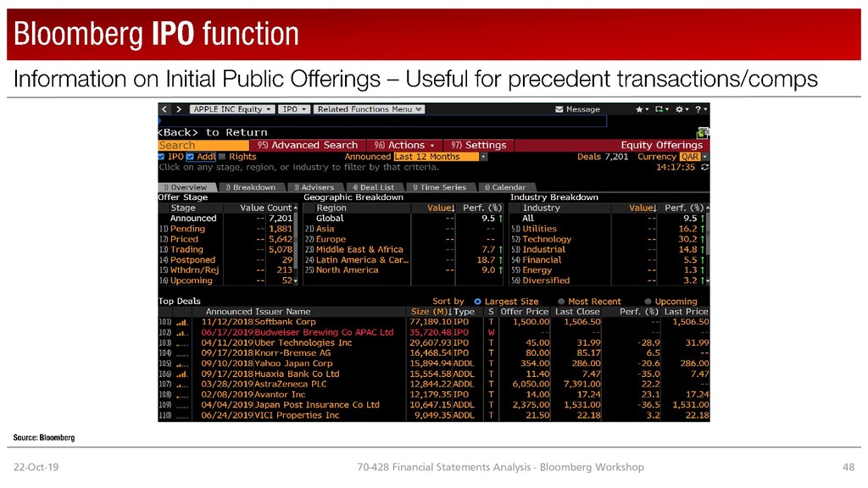Filter by Wthdrn/Rej offer stage
Screen dimensions: 868x488
(194, 270)
